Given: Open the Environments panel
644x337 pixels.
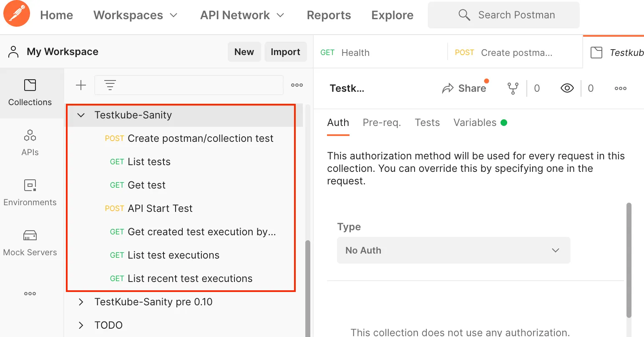Looking at the screenshot, I should tap(30, 193).
